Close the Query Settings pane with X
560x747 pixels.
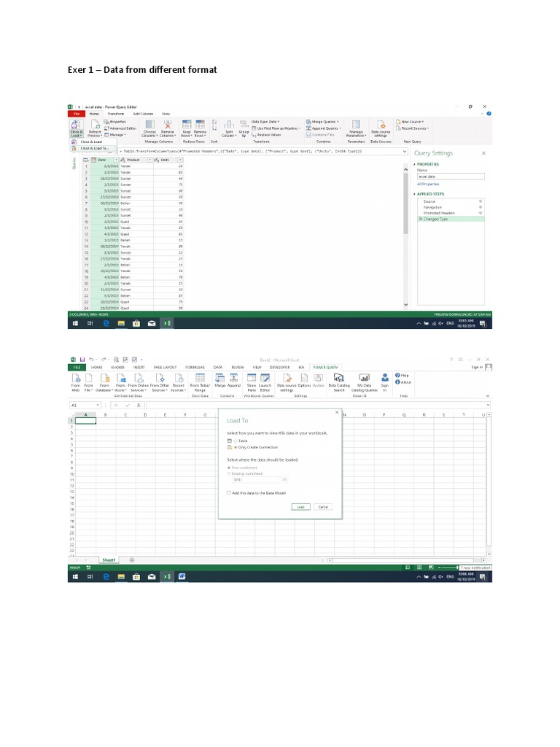(x=484, y=153)
